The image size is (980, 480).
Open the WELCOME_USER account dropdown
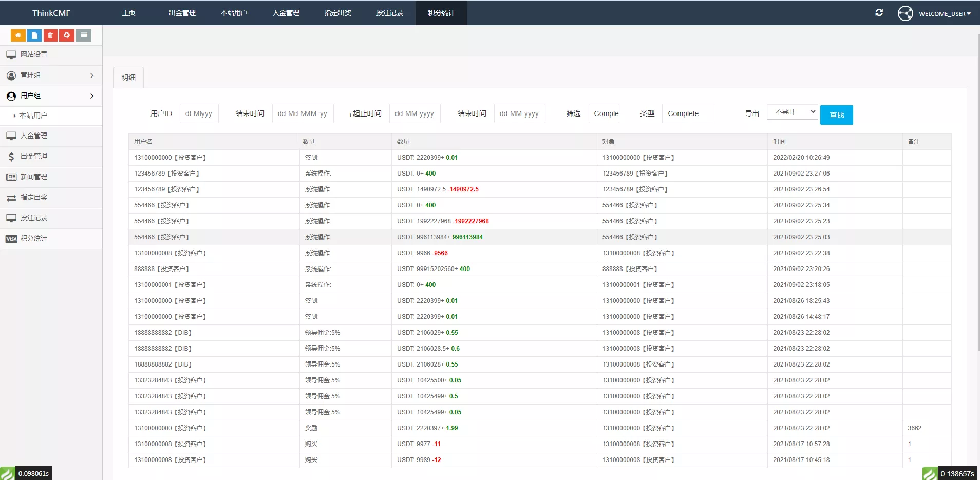[x=945, y=14]
